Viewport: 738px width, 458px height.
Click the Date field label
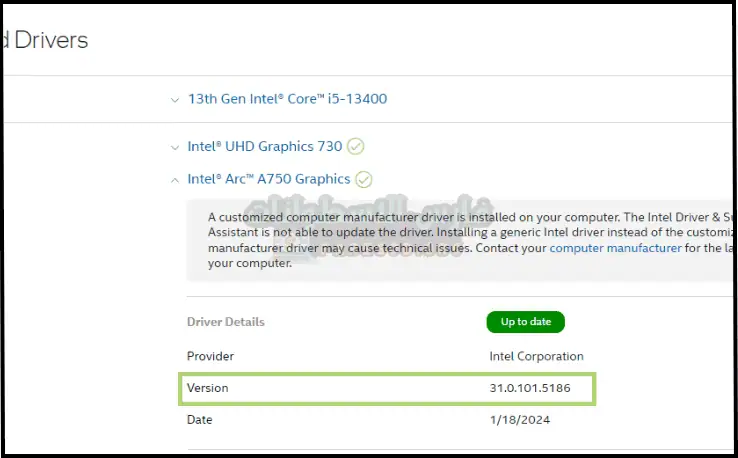[200, 420]
